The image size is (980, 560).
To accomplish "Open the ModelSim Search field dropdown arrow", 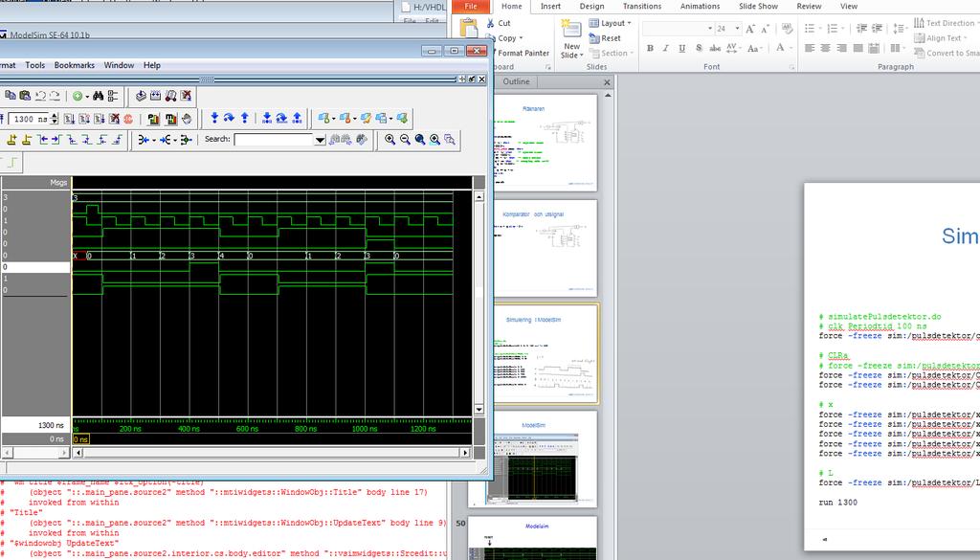I will point(320,140).
